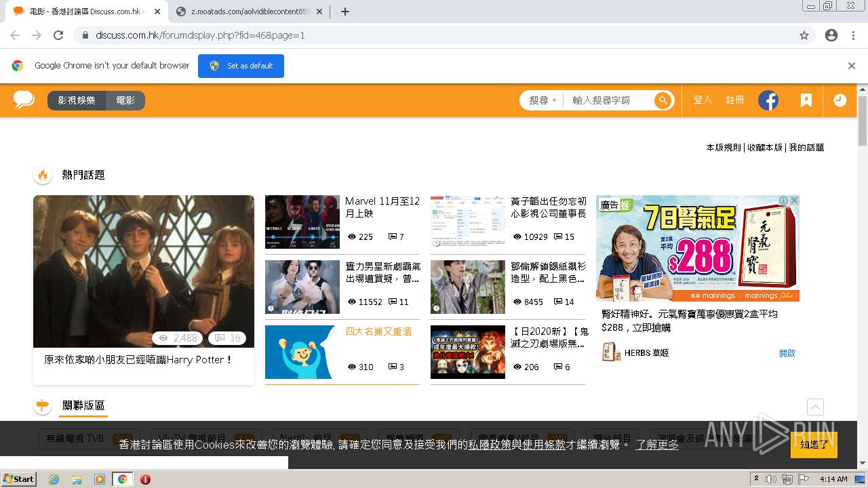Click the ad info icon on banner
This screenshot has height=488, width=868.
point(783,201)
